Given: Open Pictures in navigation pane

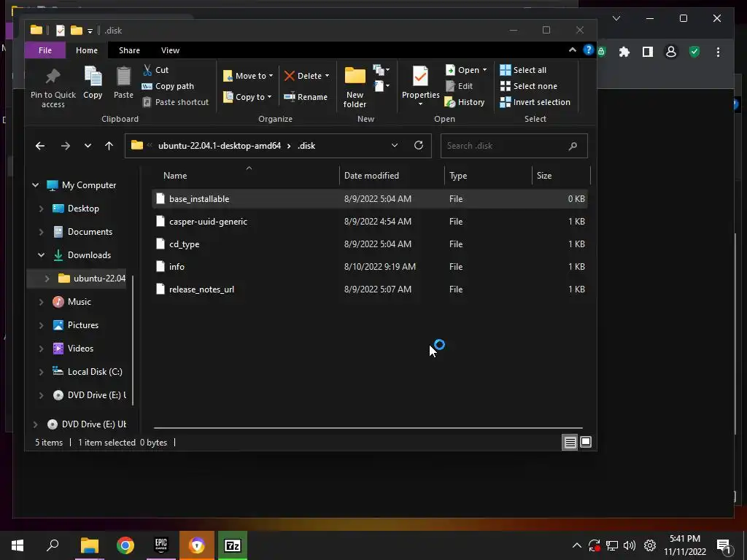Looking at the screenshot, I should pos(76,324).
